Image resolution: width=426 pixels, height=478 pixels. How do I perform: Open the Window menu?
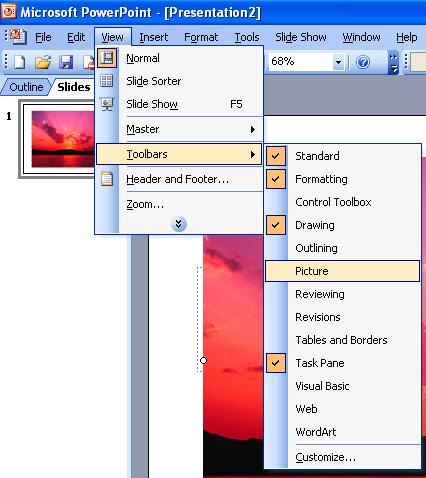click(x=361, y=37)
